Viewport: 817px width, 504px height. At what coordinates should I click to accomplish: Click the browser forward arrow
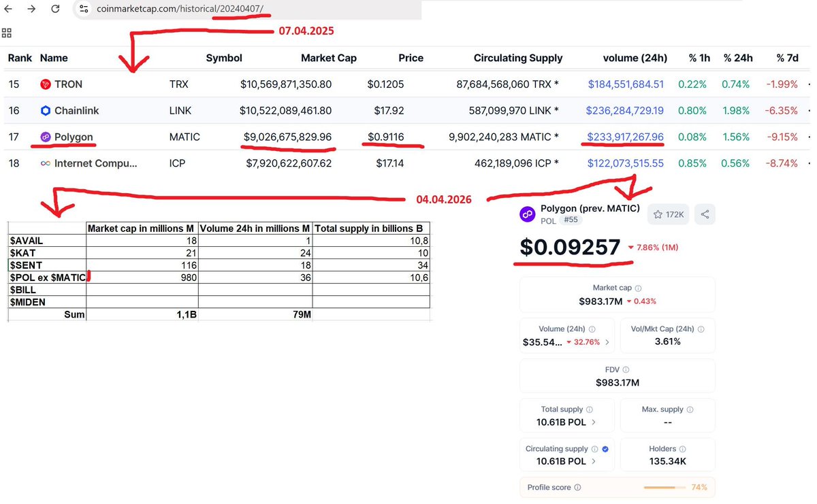pyautogui.click(x=32, y=9)
